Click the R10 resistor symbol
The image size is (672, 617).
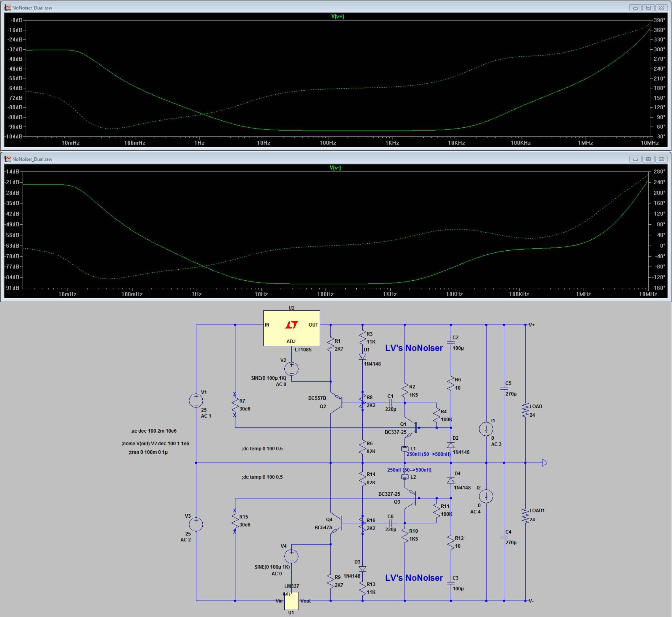(x=405, y=535)
